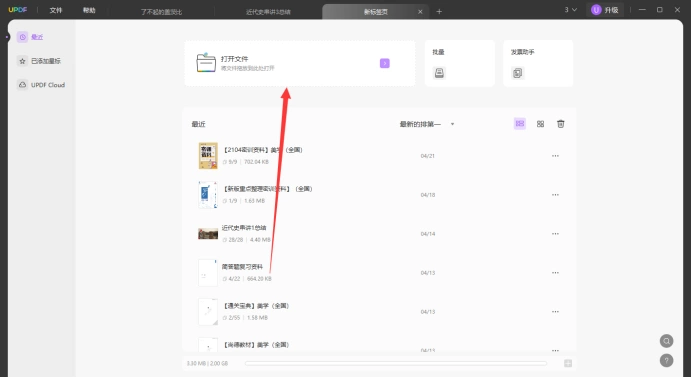Open thumbnail of 简答题复习资料 file

point(208,272)
